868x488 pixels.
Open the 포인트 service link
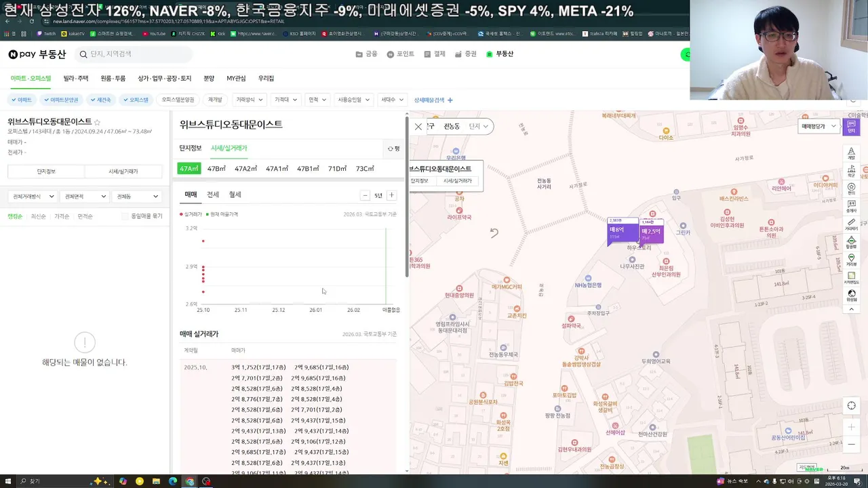pos(401,54)
